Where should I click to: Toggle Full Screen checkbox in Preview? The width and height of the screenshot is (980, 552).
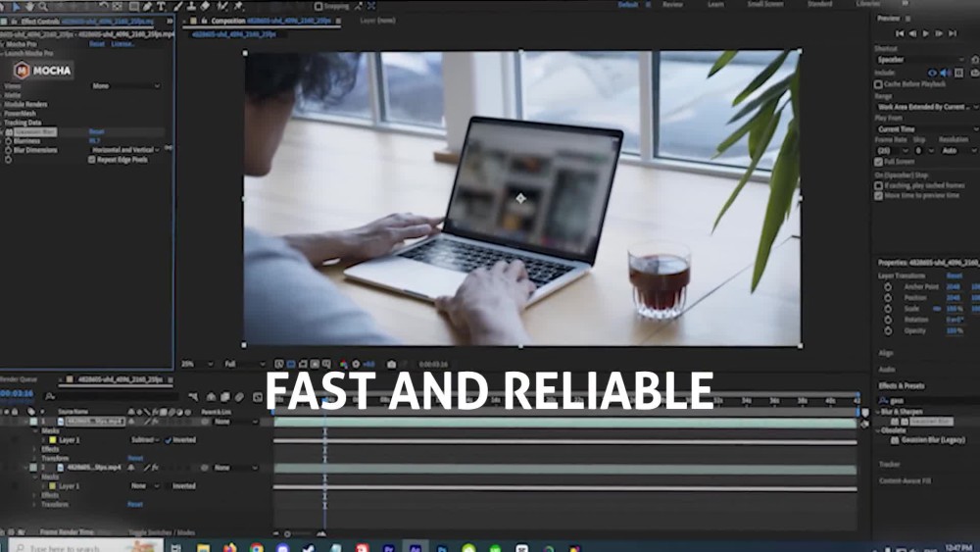point(878,162)
